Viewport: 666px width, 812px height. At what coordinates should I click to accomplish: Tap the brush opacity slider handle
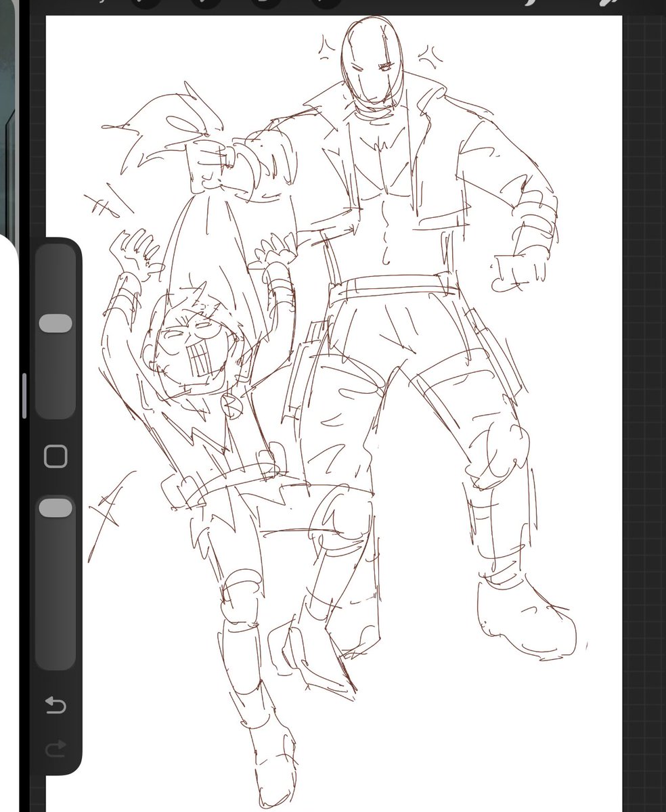coord(56,508)
